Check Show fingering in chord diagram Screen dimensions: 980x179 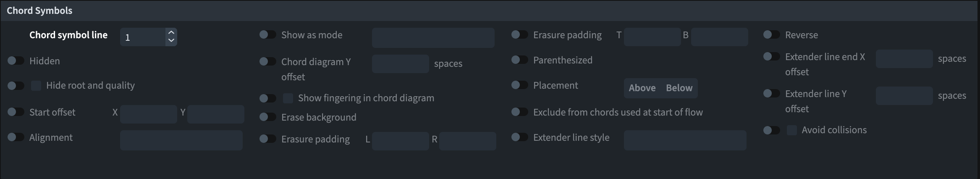click(288, 98)
